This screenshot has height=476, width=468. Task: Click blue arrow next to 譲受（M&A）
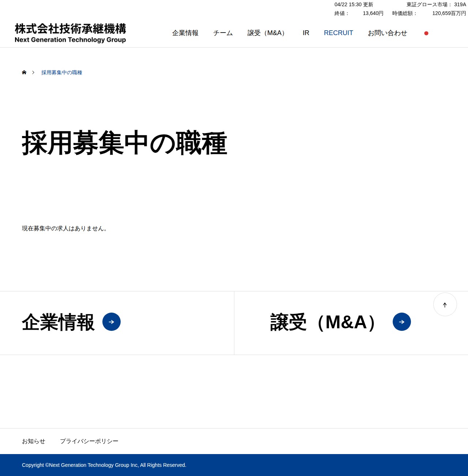point(402,322)
